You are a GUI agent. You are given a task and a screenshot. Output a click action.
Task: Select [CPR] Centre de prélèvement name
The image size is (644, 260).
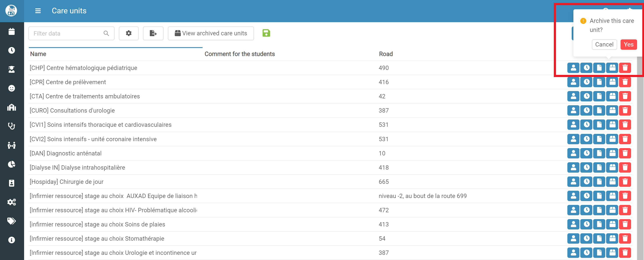(68, 82)
